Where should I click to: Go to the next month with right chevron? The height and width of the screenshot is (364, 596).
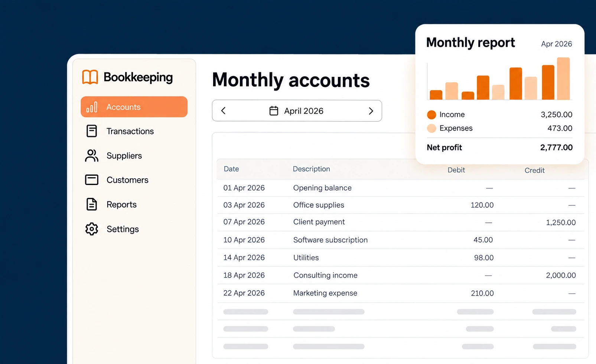pos(371,111)
